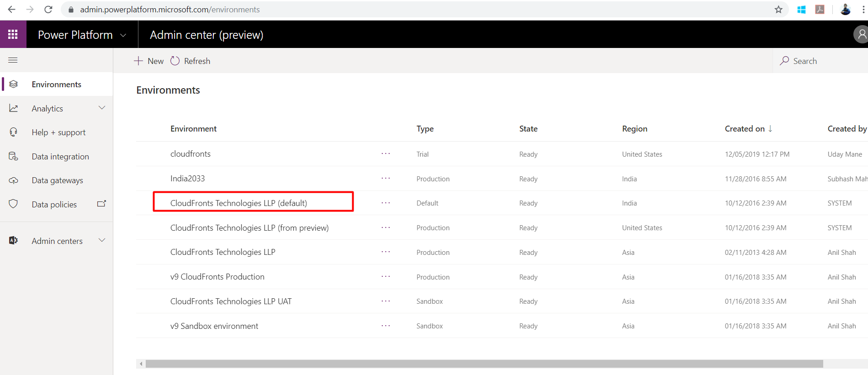Open more options for India2033 row
The height and width of the screenshot is (375, 868).
386,179
